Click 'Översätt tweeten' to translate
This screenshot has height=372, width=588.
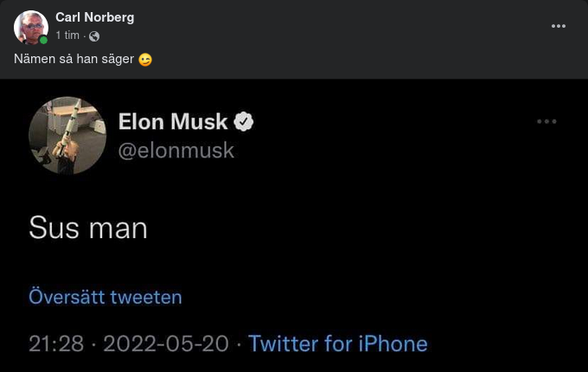coord(105,298)
